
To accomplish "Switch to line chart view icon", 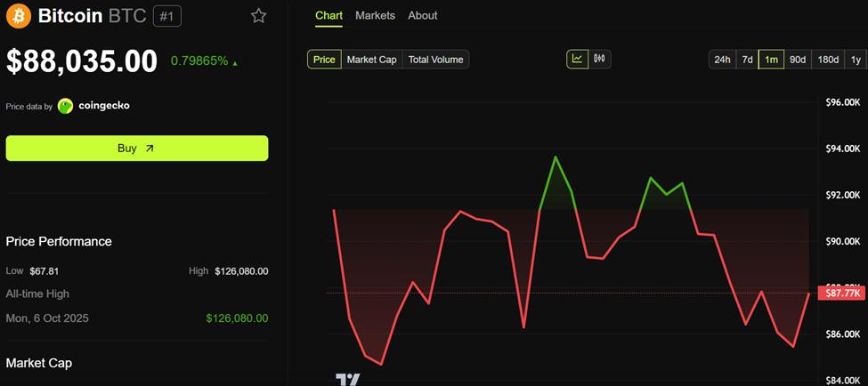I will point(577,59).
